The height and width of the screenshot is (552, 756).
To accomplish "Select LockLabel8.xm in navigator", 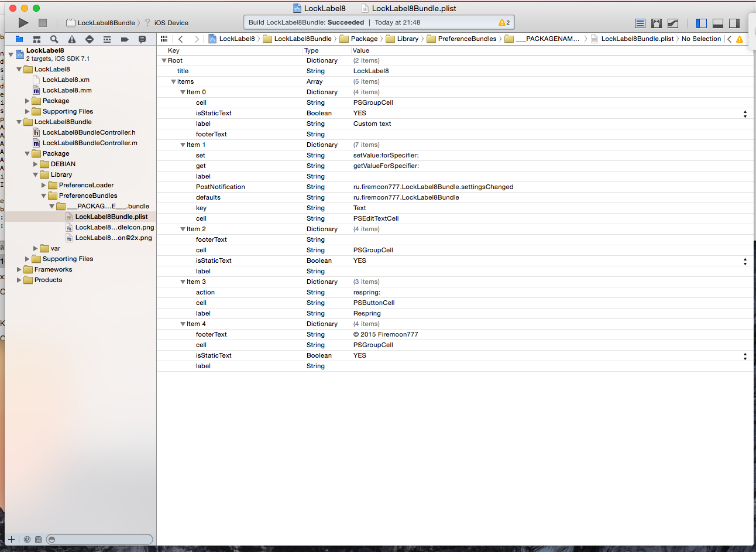I will pos(66,80).
